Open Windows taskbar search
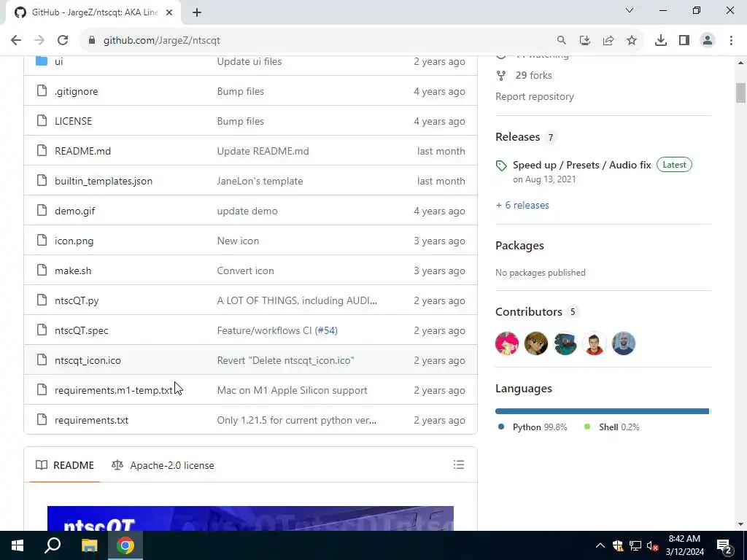The width and height of the screenshot is (747, 560). pyautogui.click(x=53, y=545)
